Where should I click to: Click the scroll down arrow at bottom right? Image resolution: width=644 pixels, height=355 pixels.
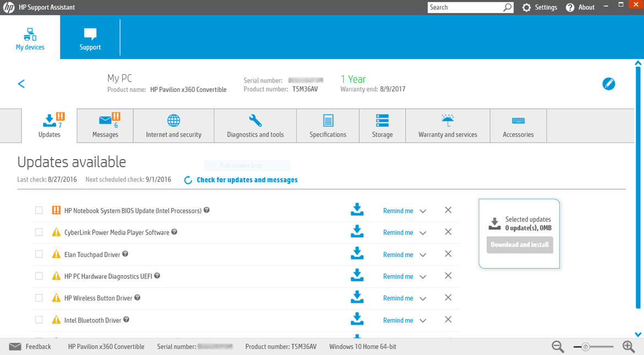tap(638, 335)
